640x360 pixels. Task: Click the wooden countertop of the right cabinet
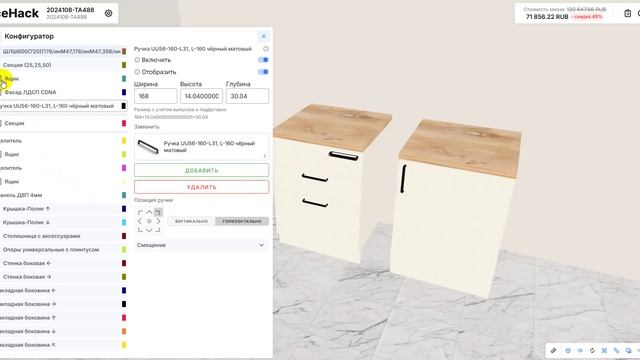[460, 147]
